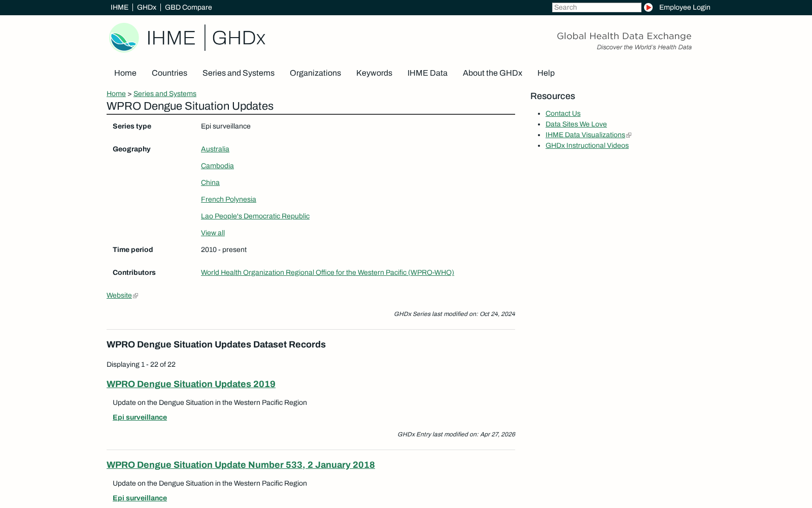
Task: Click the GHDx logo text in header
Action: (x=239, y=38)
